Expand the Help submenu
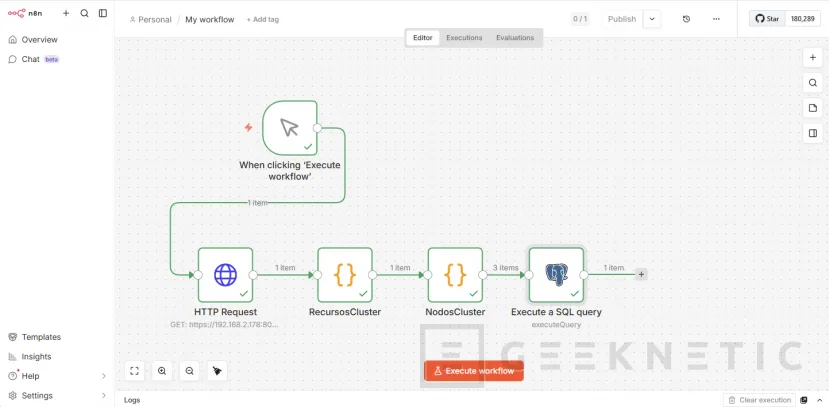829x407 pixels. [104, 376]
